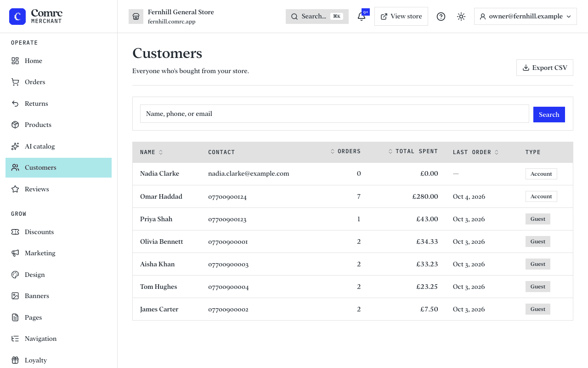
Task: Open the Home menu item
Action: tap(58, 61)
